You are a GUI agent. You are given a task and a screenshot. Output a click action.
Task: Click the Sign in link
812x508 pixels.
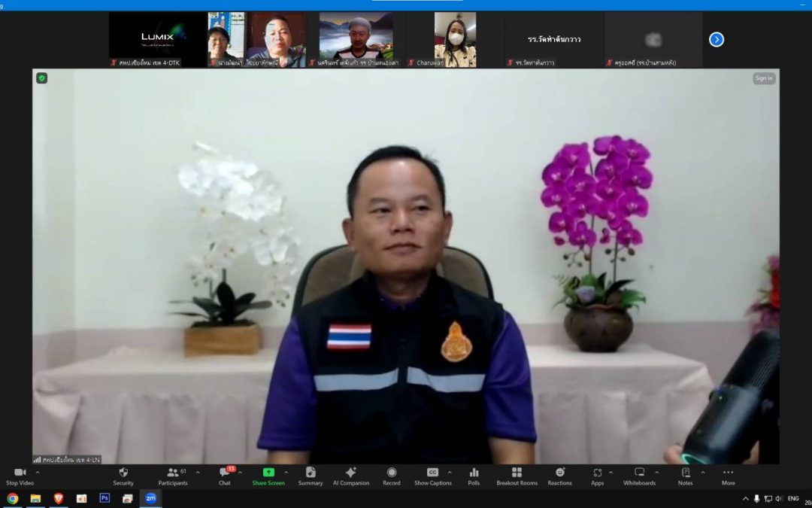(763, 78)
